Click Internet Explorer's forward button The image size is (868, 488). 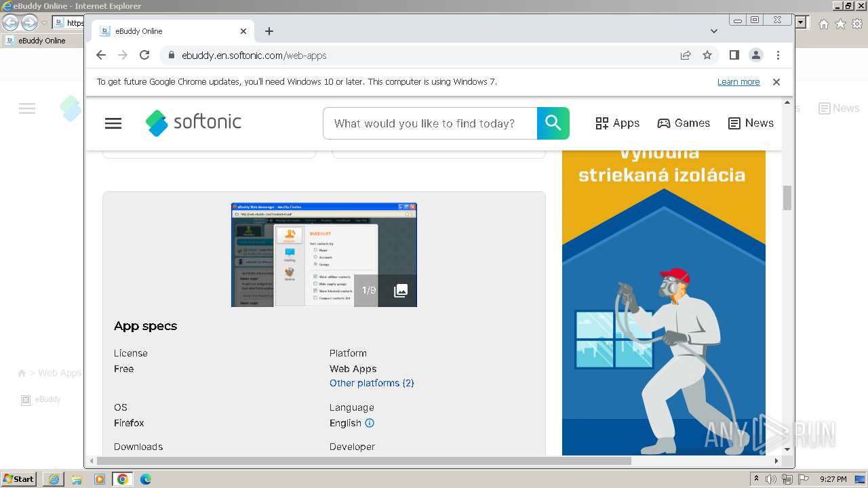29,22
